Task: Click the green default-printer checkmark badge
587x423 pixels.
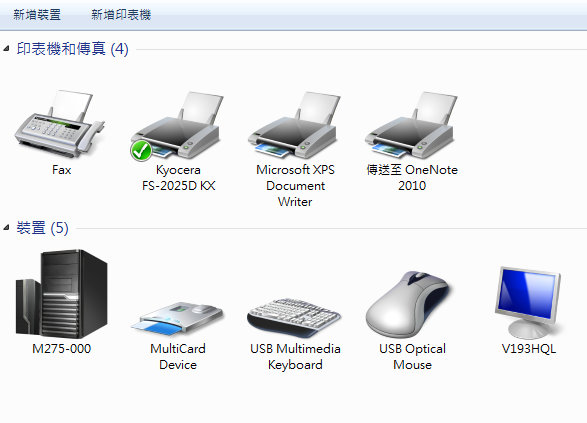Action: tap(141, 150)
